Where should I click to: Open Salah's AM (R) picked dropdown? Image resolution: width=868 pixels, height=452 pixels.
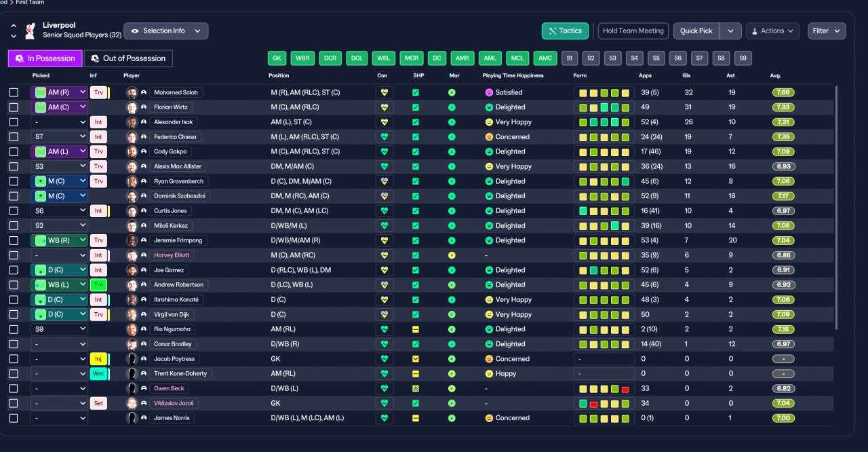(59, 92)
